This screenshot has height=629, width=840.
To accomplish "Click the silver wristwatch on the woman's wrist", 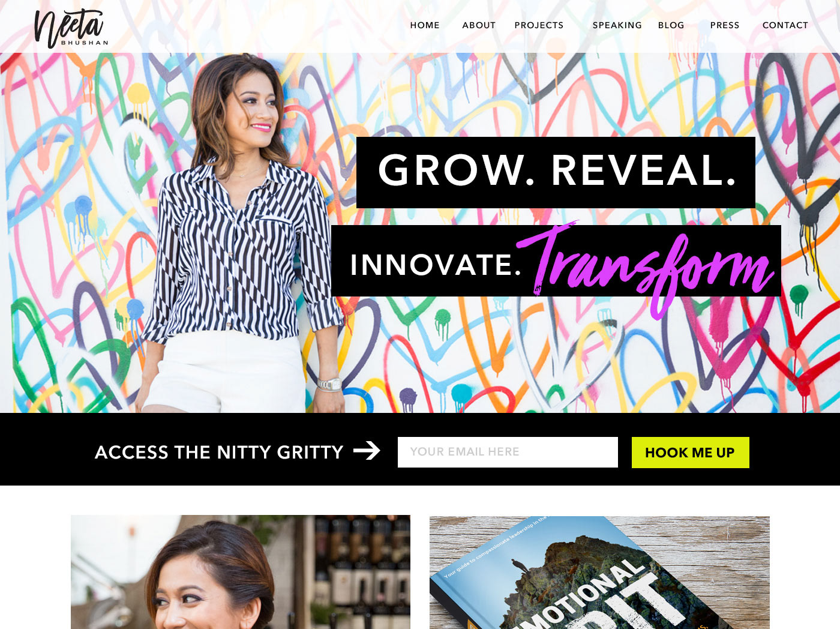I will click(x=329, y=384).
